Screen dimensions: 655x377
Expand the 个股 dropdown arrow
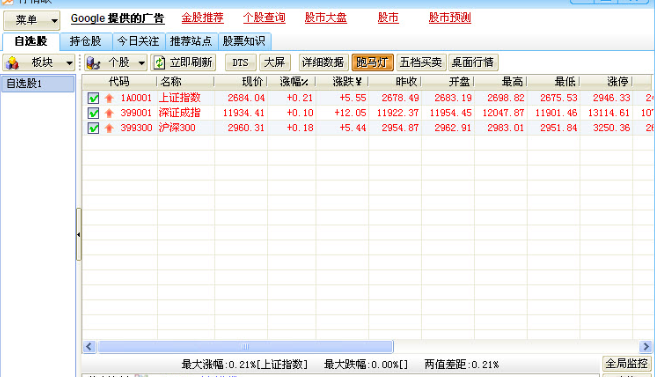pyautogui.click(x=142, y=63)
